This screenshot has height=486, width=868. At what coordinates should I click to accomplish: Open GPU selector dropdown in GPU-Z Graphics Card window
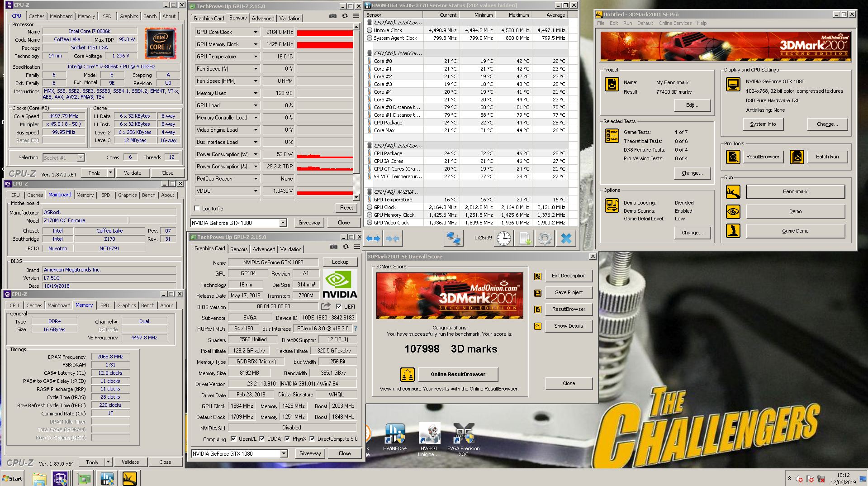284,453
